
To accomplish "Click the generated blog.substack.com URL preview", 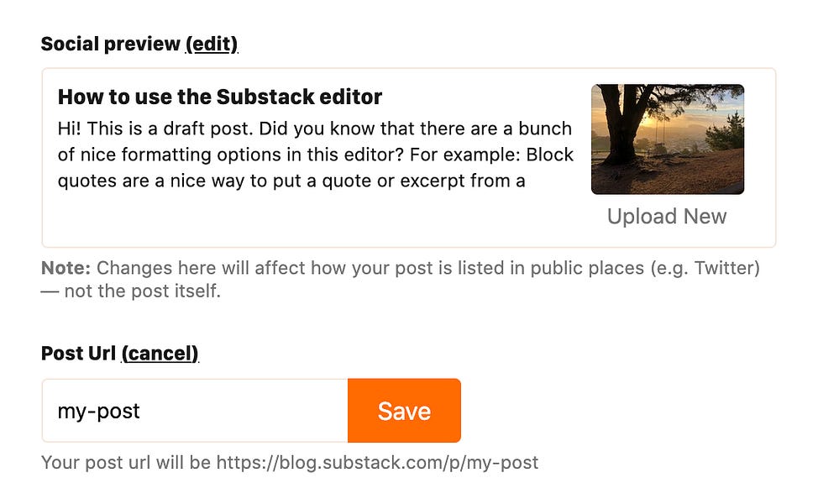I will coord(292,462).
